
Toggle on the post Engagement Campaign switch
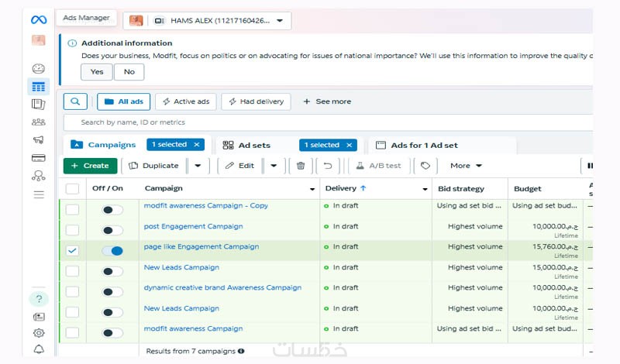click(x=112, y=230)
